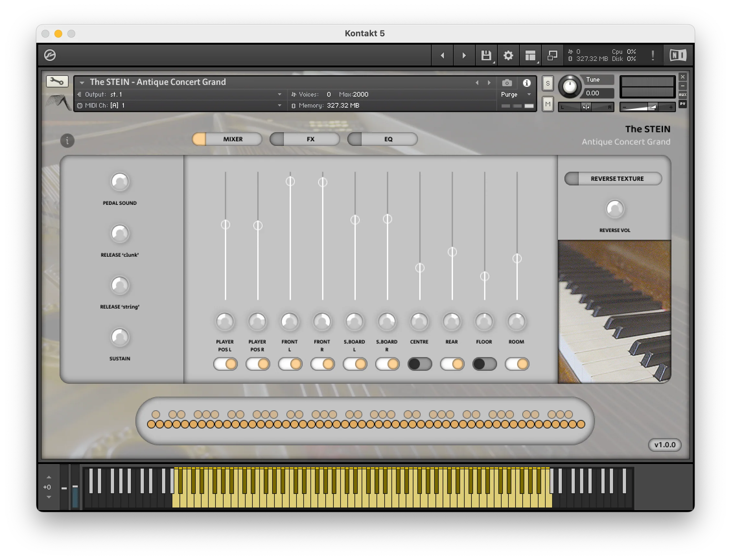Screen dimensions: 731x560
Task: Toggle minimized view icon
Action: [552, 55]
